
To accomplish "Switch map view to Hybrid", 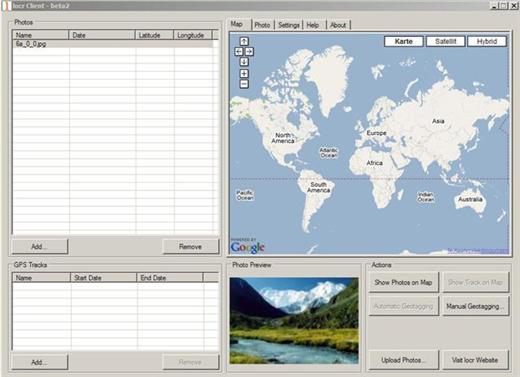I will (487, 41).
